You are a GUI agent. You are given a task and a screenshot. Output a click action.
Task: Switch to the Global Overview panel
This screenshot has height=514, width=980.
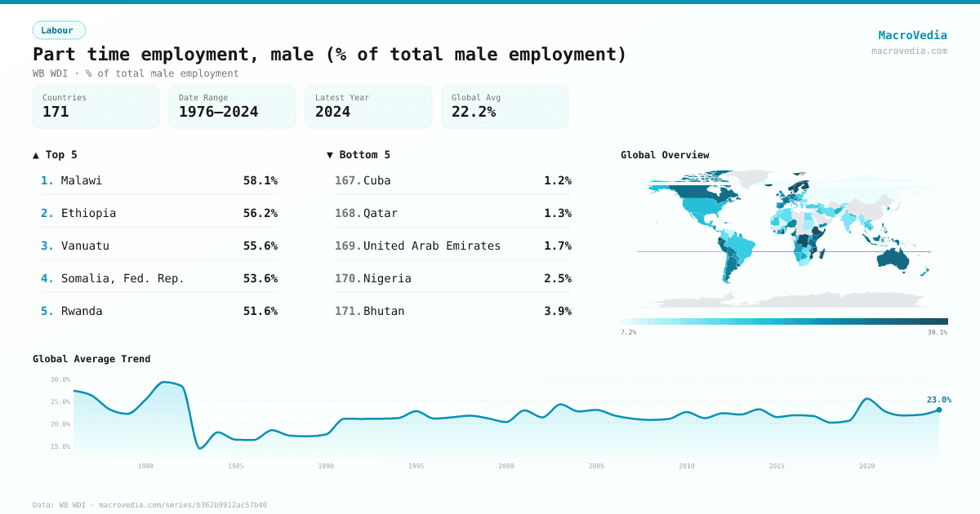[665, 154]
